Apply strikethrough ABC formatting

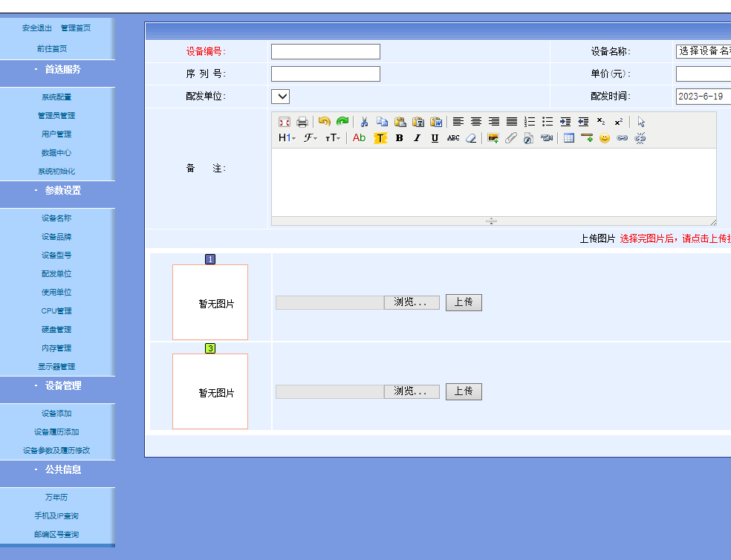coord(452,138)
